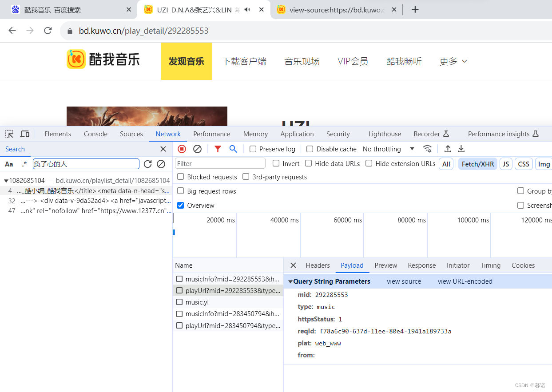Image resolution: width=552 pixels, height=392 pixels.
Task: Check Hide data URLs option
Action: [x=308, y=163]
